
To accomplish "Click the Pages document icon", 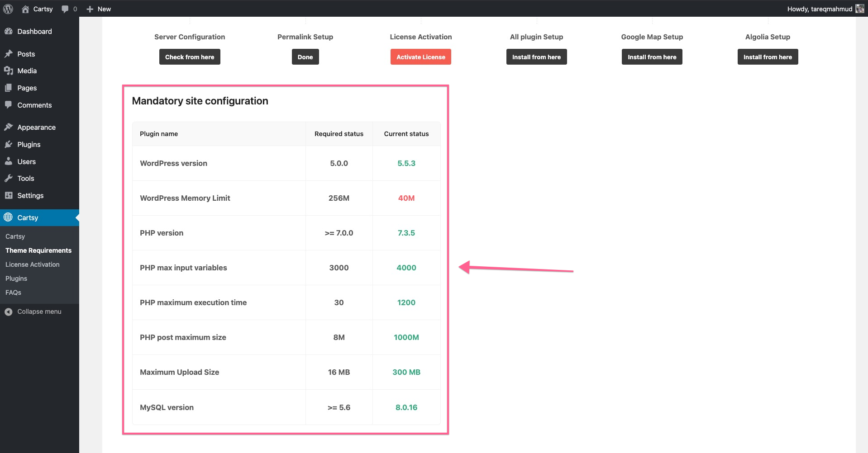I will coord(8,88).
